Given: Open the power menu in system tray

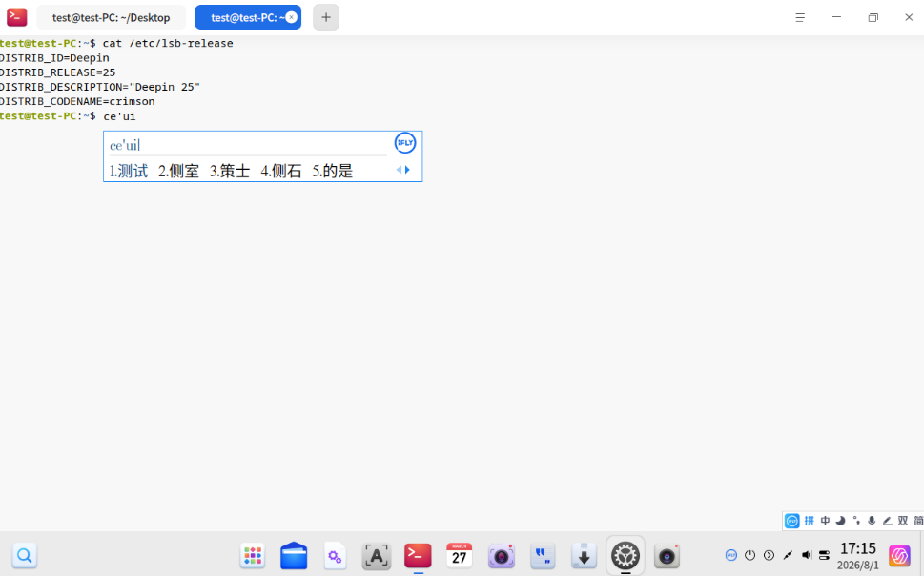Looking at the screenshot, I should (x=750, y=555).
